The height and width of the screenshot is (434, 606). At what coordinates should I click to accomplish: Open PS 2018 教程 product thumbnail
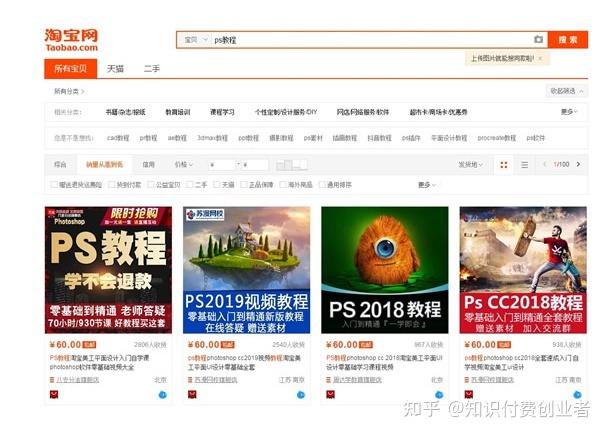point(385,270)
